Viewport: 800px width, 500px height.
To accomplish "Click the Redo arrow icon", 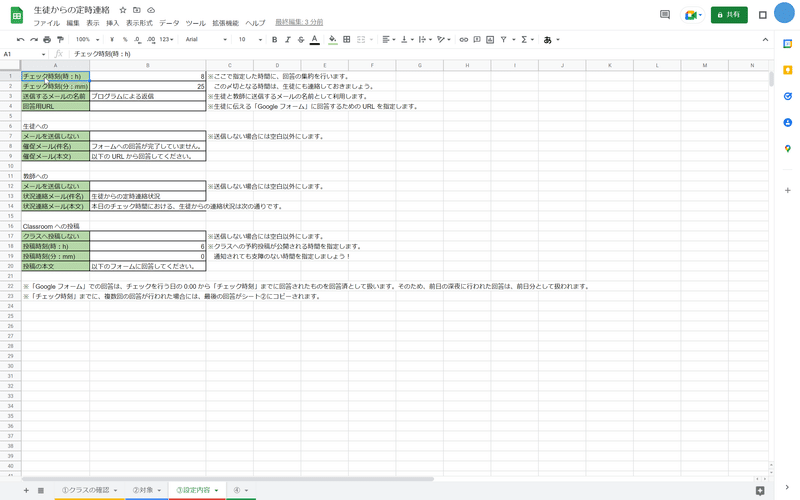I will 34,39.
